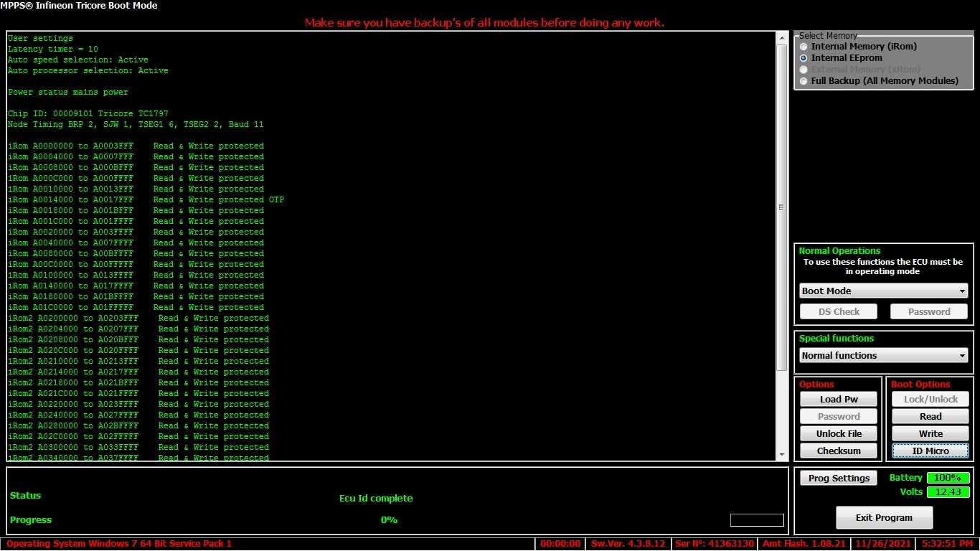Image resolution: width=980 pixels, height=551 pixels.
Task: Click the 00:00:00 timer in status bar
Action: point(560,544)
